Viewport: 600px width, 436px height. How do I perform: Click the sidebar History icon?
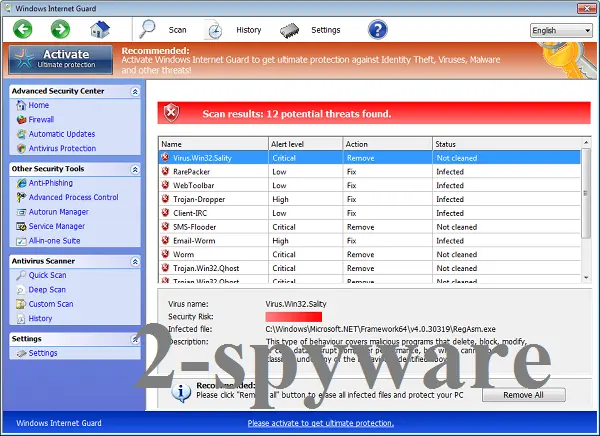coord(21,318)
